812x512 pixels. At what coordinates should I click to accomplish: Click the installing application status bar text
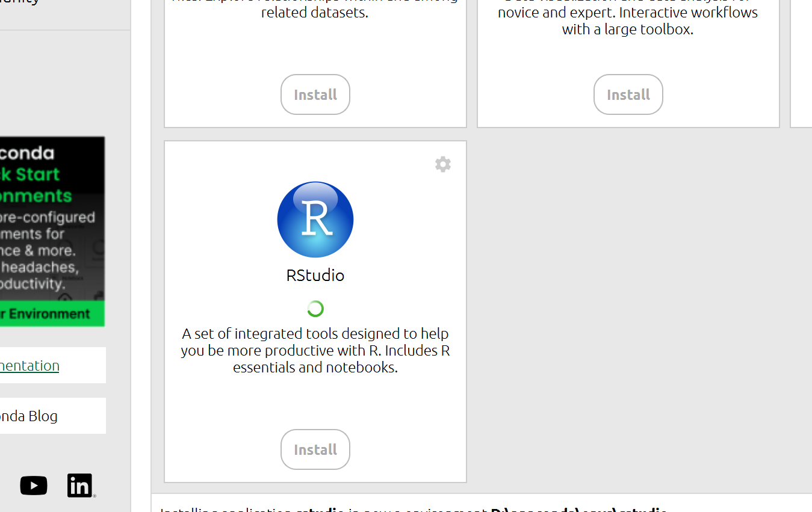(x=413, y=508)
